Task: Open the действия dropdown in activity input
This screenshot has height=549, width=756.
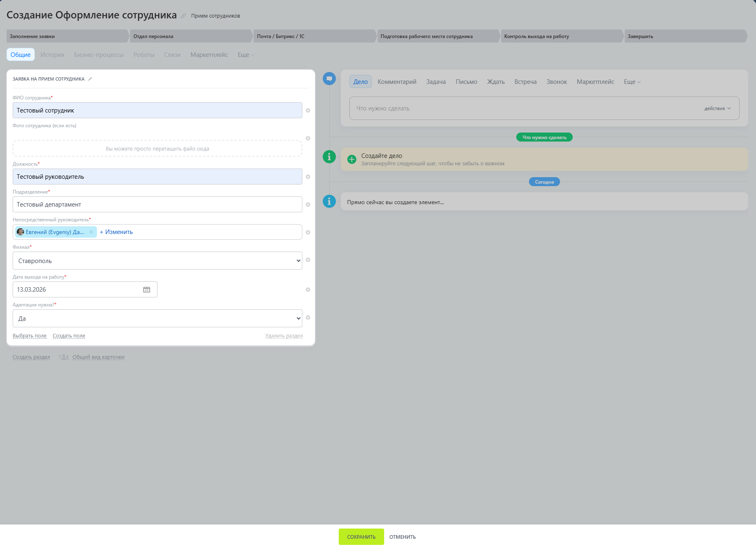Action: coord(718,108)
